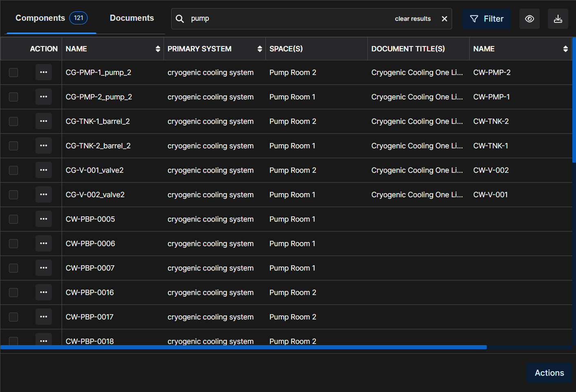Check the box for CG-V-001_valve2

coord(13,170)
